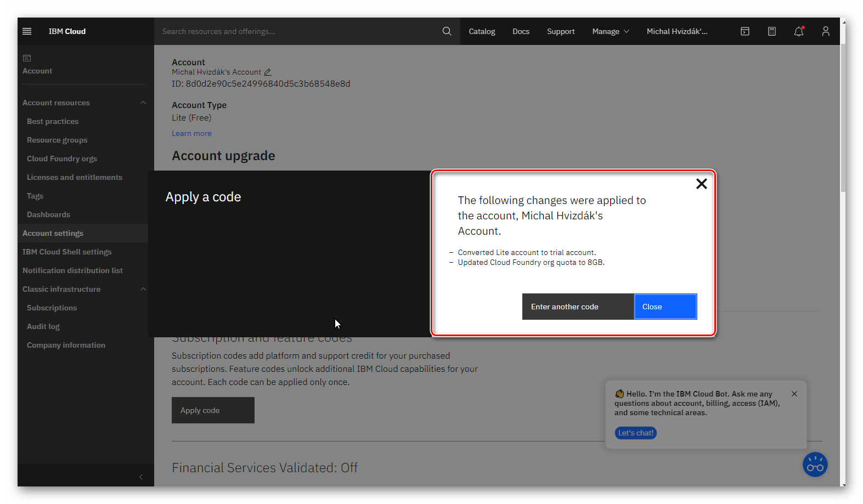Open the IBM Cloud Bot chat icon

pos(815,465)
